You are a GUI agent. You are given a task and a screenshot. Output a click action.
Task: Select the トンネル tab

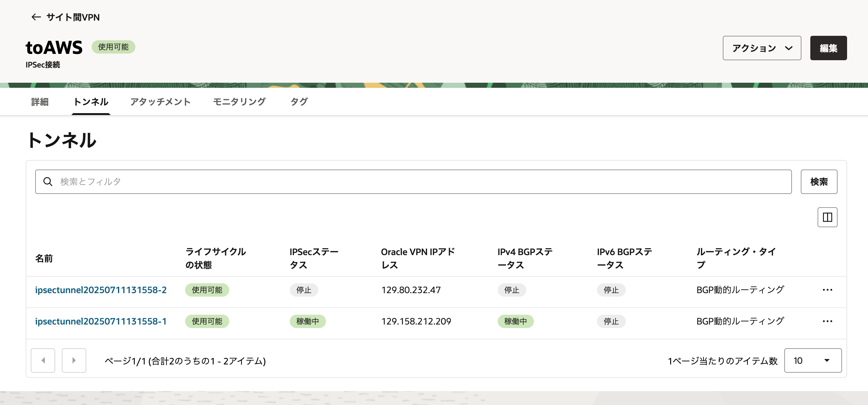(91, 102)
